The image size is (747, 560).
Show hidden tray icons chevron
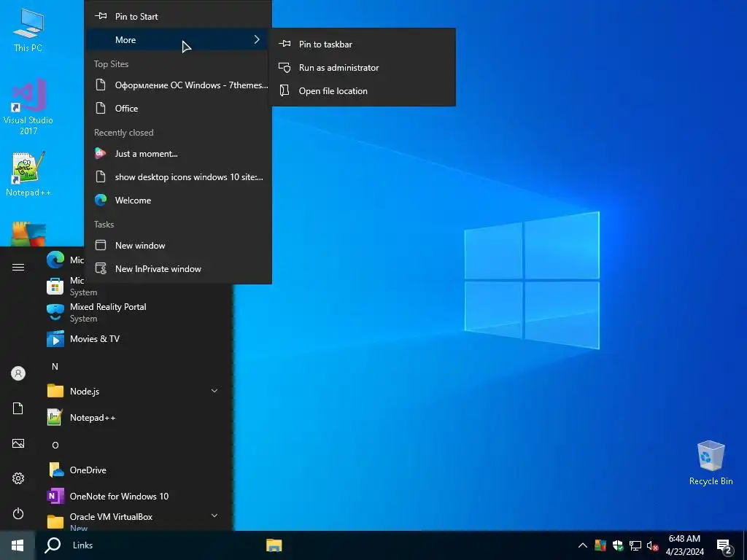click(582, 545)
